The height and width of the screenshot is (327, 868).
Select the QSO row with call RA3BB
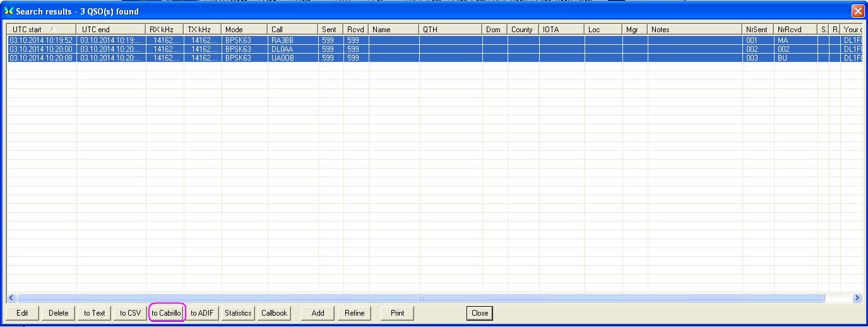[282, 40]
